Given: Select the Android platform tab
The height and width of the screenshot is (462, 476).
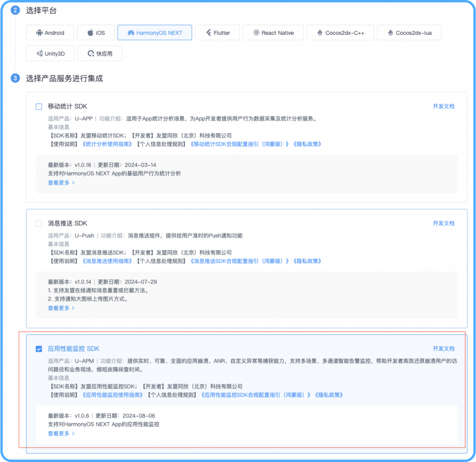Looking at the screenshot, I should click(50, 33).
